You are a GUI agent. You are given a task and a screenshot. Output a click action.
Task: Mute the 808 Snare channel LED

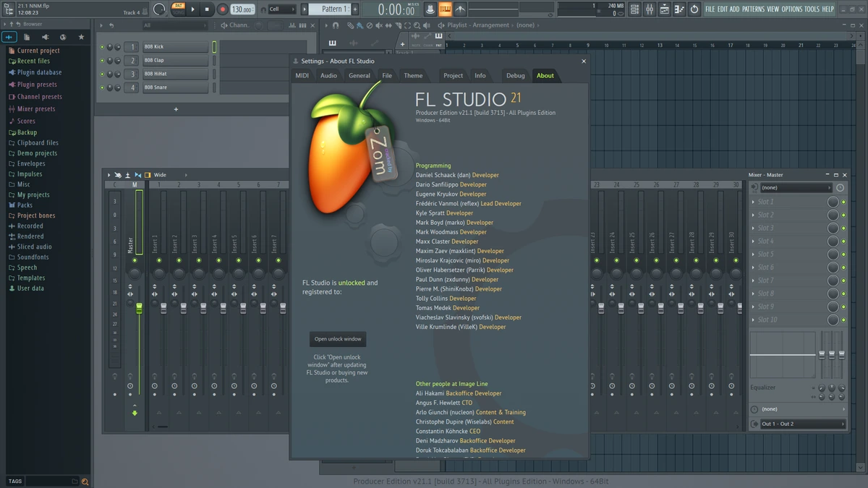(102, 87)
